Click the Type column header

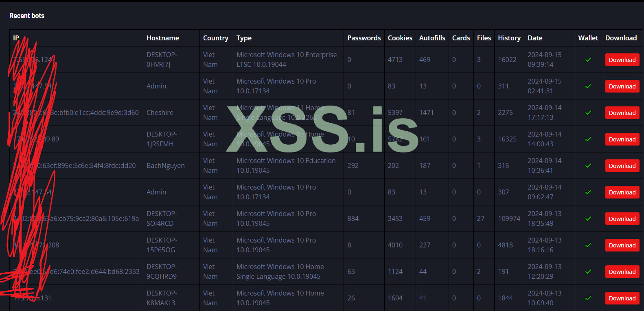click(x=244, y=38)
